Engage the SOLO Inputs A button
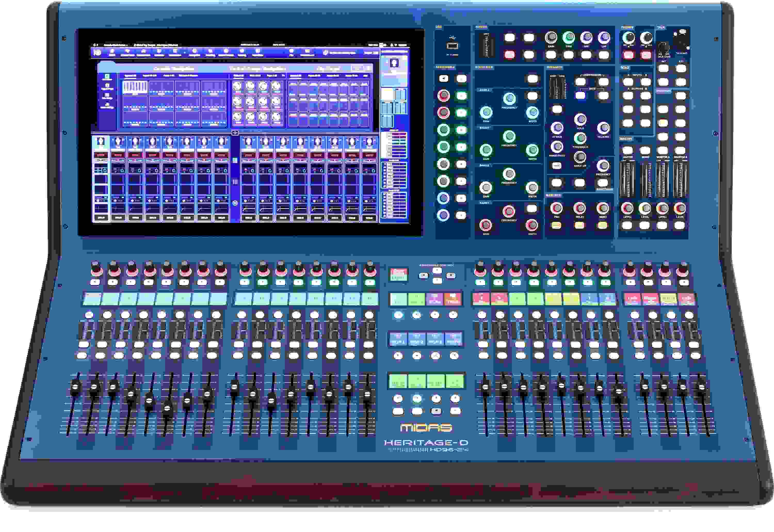This screenshot has width=774, height=532. (629, 82)
